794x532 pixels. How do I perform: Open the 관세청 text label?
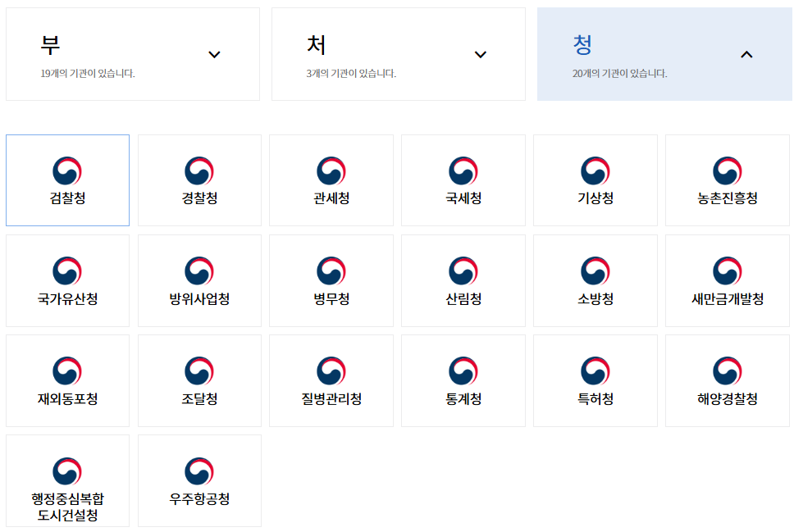click(x=331, y=198)
